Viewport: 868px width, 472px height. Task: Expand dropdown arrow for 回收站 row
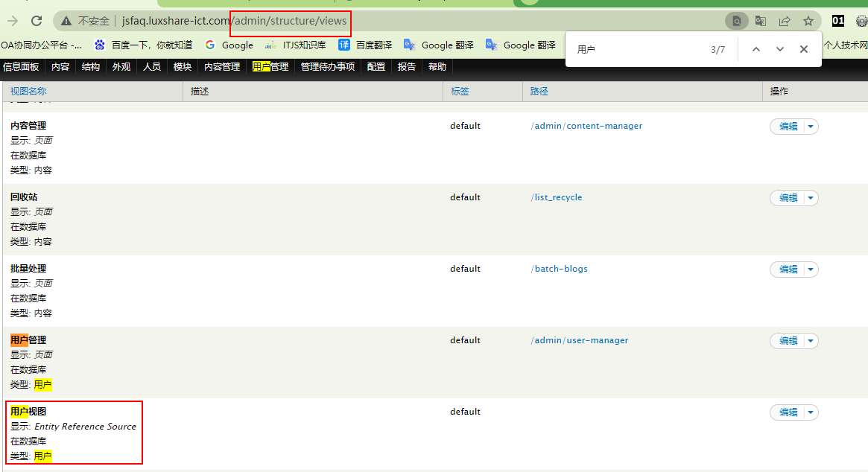(811, 198)
